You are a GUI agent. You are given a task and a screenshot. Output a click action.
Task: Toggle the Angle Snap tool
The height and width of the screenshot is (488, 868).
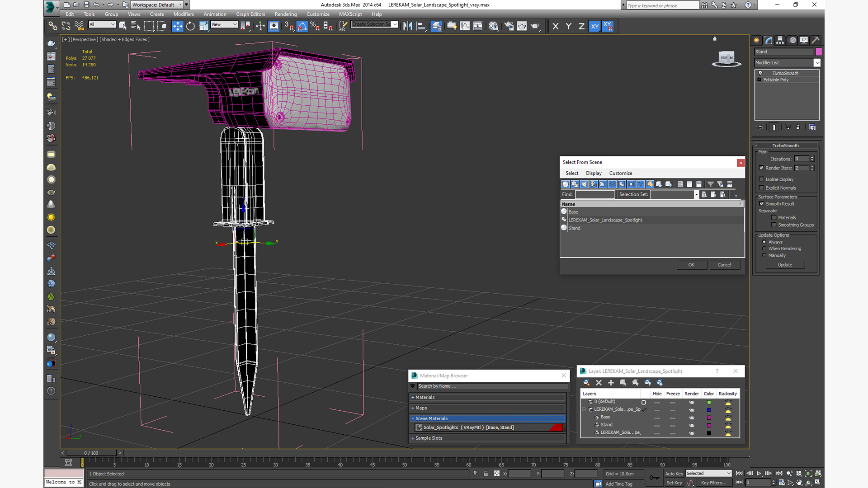pyautogui.click(x=302, y=26)
